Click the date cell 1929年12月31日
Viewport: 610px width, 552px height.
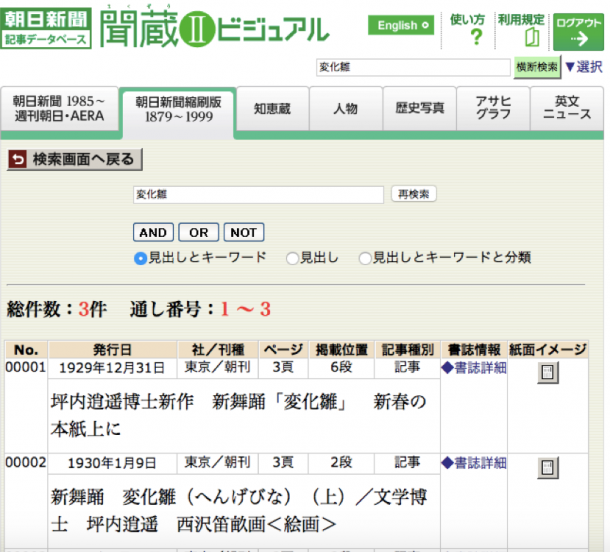112,368
